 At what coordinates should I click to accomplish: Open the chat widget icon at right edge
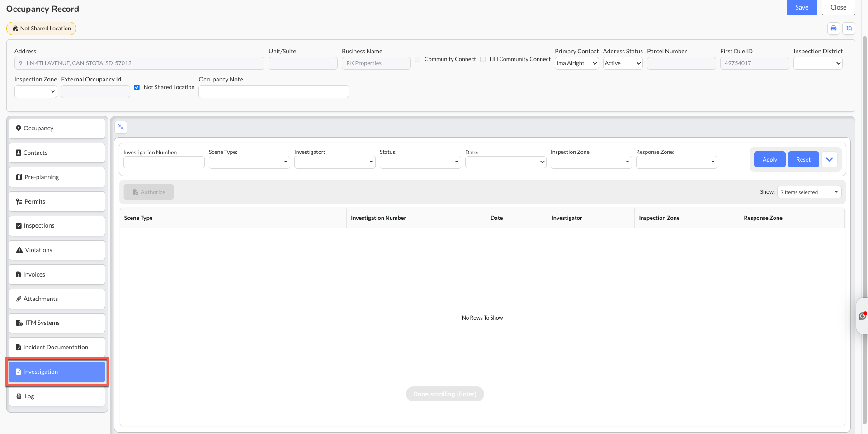coord(863,316)
